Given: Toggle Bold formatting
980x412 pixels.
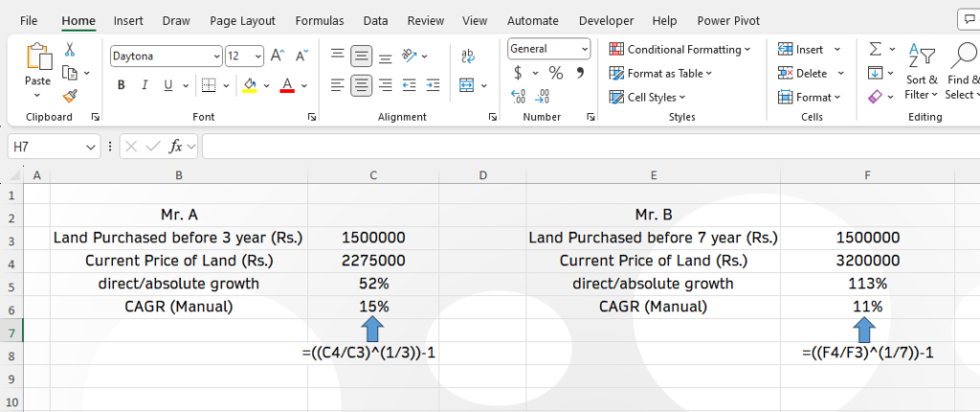Looking at the screenshot, I should tap(122, 85).
